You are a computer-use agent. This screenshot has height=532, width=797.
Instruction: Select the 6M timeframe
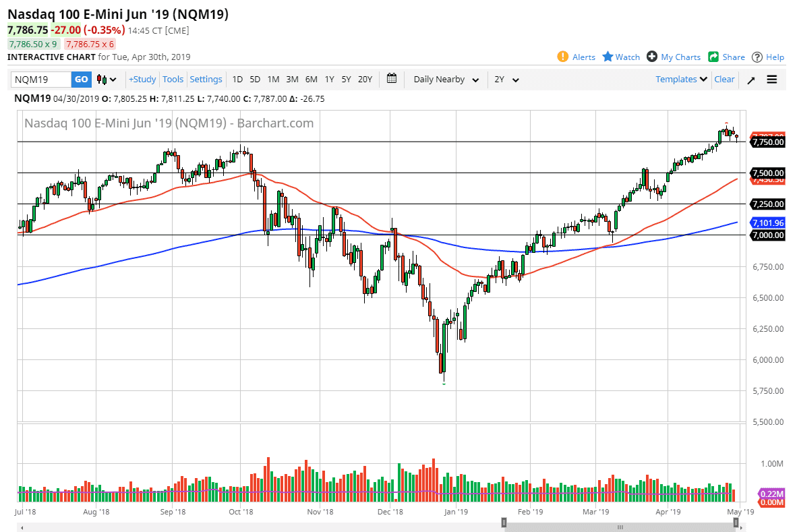coord(311,79)
